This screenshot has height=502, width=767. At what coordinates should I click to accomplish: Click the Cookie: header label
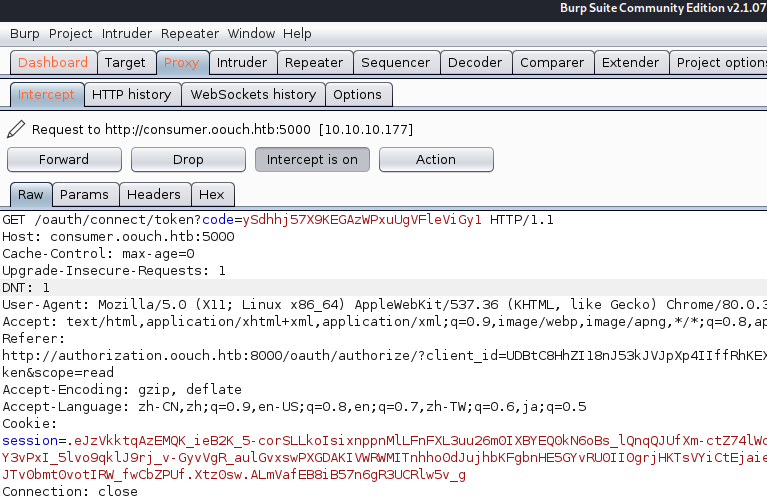(30, 424)
